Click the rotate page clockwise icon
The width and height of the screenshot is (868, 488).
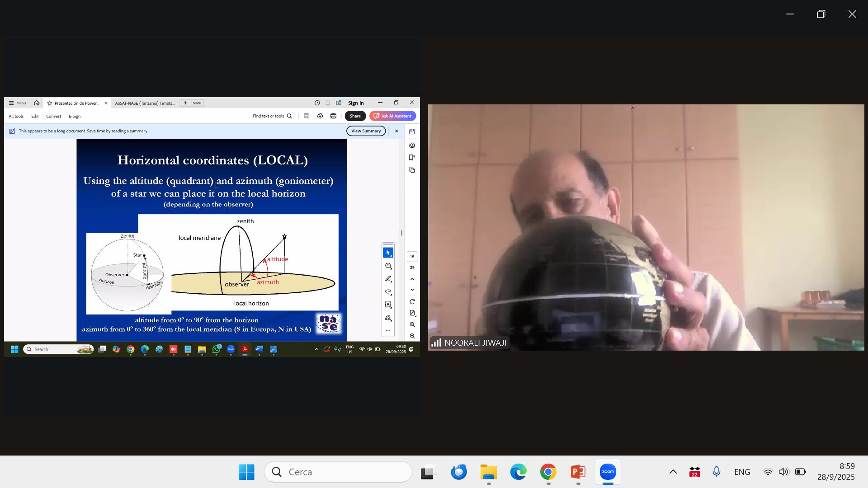tap(412, 302)
